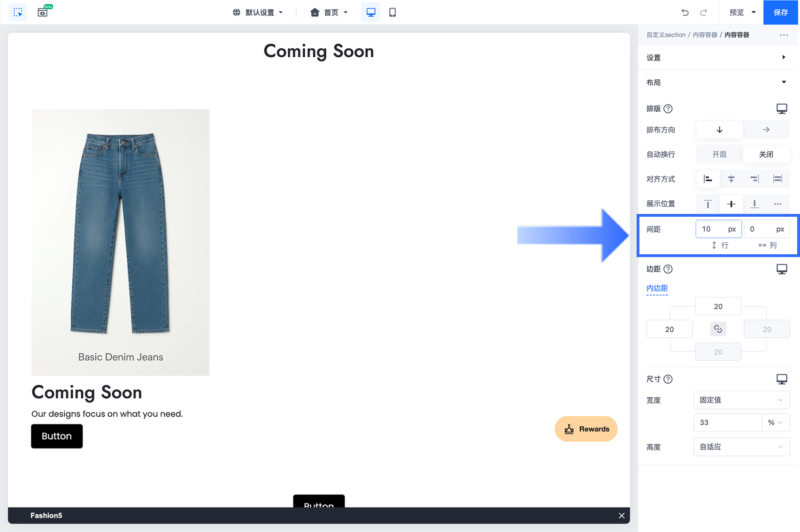The height and width of the screenshot is (532, 800).
Task: Switch to horizontal arrangement direction
Action: [x=766, y=129]
